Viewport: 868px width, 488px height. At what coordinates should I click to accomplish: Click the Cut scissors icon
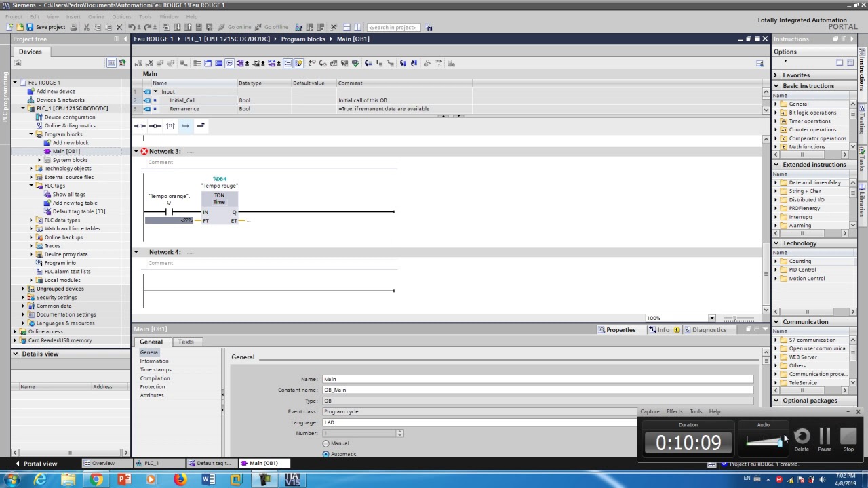[x=87, y=27]
